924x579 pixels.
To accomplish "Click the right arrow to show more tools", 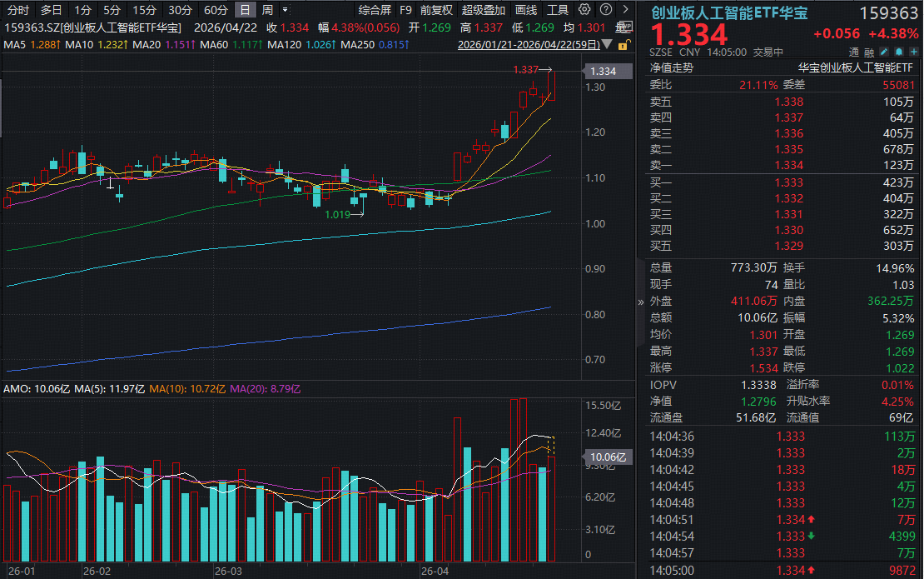I will (623, 10).
